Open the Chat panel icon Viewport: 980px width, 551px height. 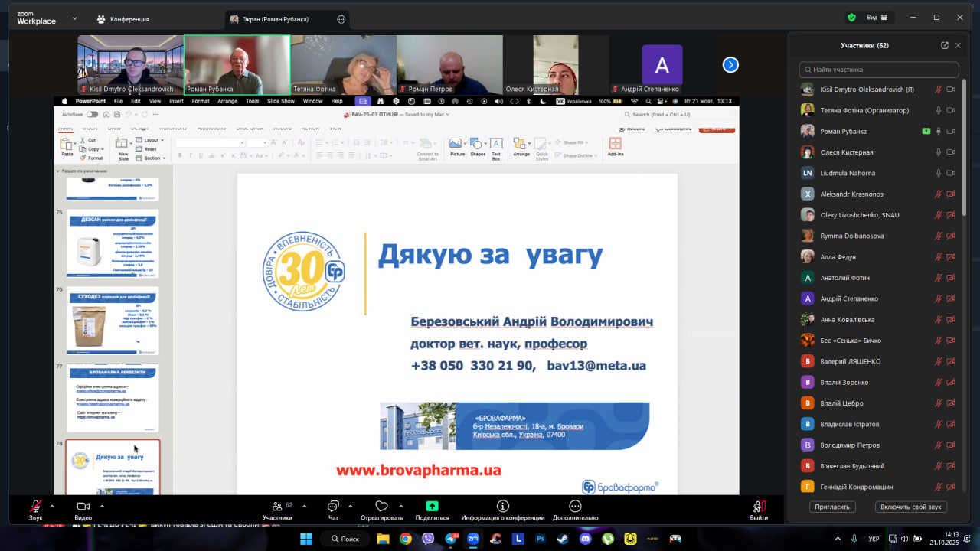pos(333,507)
